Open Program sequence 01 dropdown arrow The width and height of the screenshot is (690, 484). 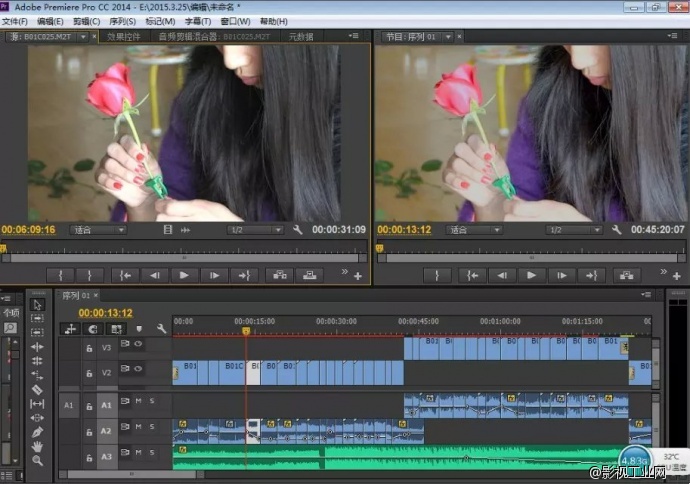448,37
